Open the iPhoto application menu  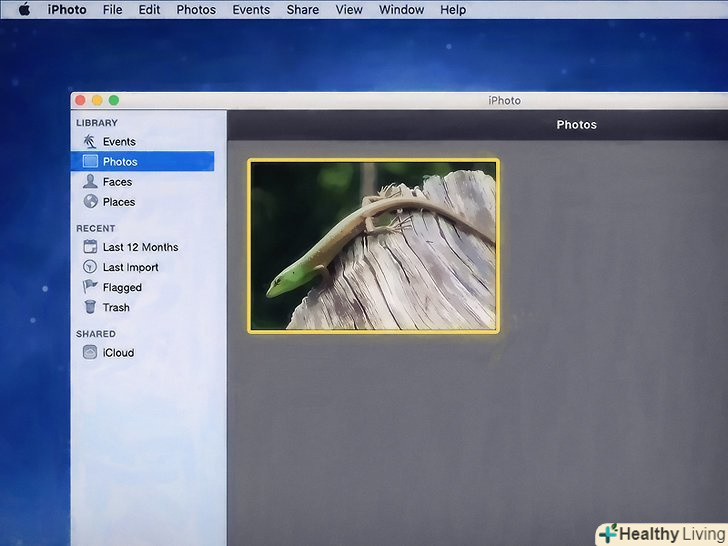pyautogui.click(x=67, y=10)
